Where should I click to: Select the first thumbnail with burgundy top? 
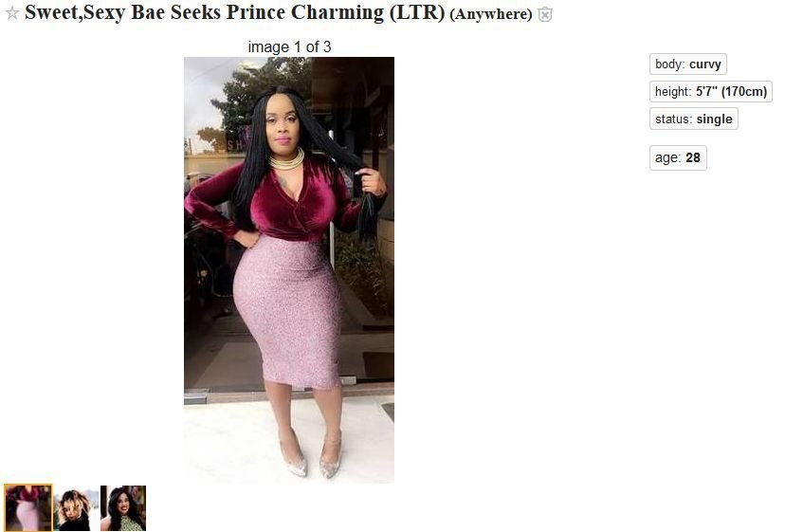click(x=28, y=508)
